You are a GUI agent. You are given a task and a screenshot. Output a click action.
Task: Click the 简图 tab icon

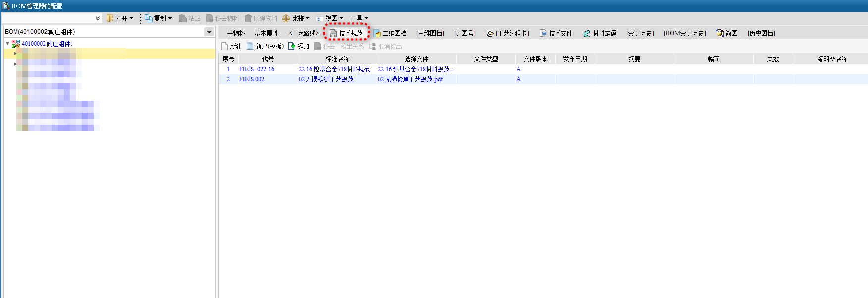coord(720,33)
